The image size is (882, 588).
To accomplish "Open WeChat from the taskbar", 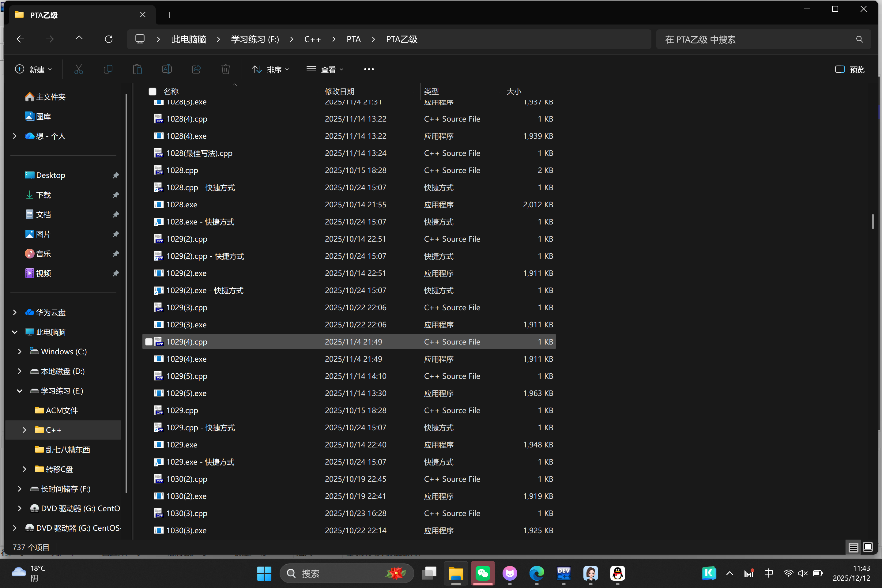I will (x=483, y=573).
